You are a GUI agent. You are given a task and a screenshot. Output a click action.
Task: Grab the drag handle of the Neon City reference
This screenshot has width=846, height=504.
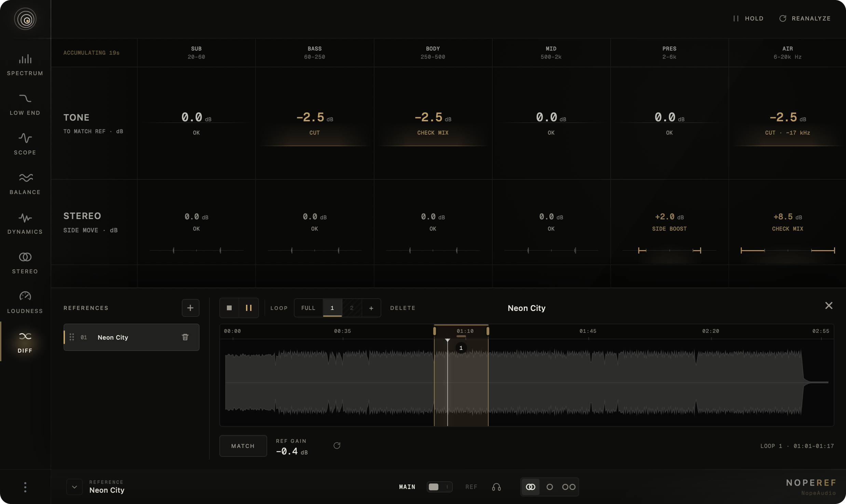point(72,337)
